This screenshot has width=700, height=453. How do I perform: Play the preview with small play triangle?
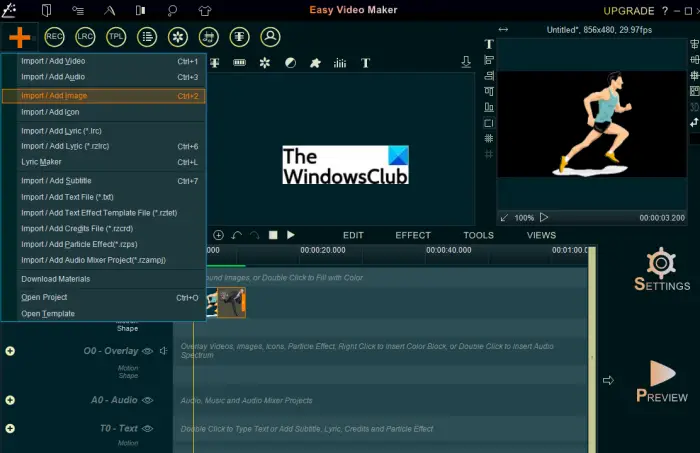[544, 217]
